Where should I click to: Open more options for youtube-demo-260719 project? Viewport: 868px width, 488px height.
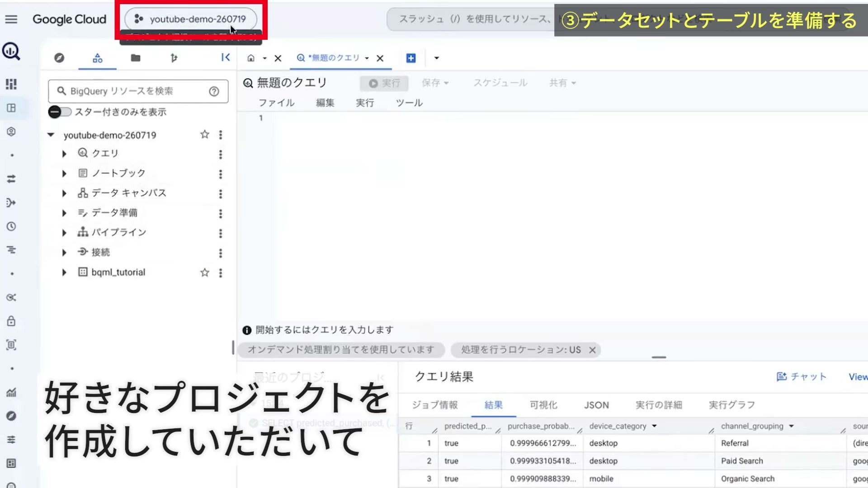coord(221,135)
